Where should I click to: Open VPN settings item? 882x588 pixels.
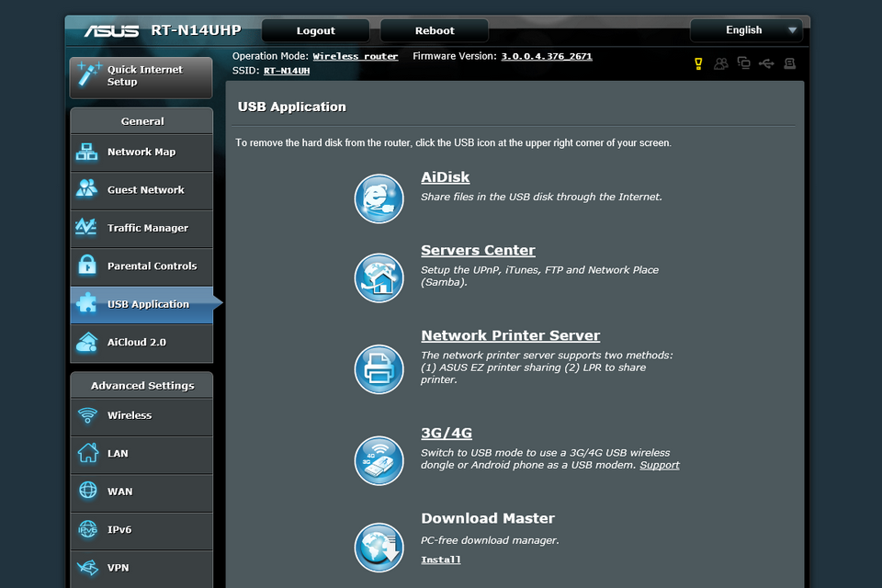coord(141,569)
